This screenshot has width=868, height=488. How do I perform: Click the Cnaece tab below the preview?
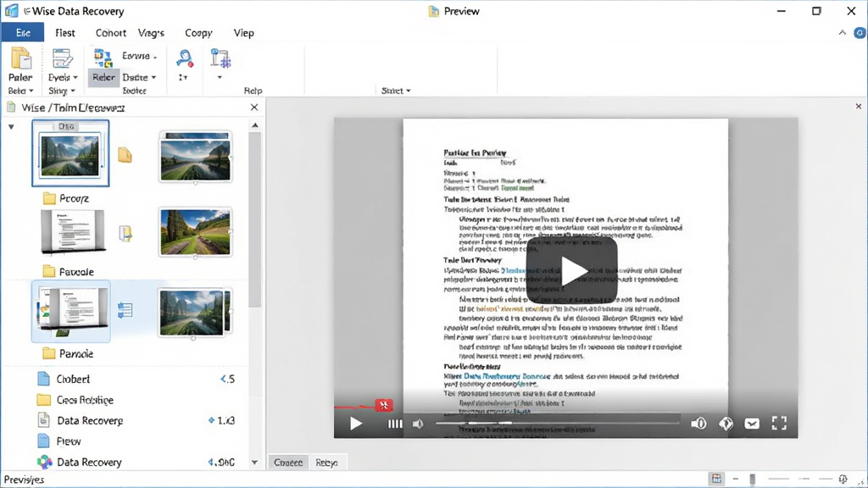click(288, 463)
